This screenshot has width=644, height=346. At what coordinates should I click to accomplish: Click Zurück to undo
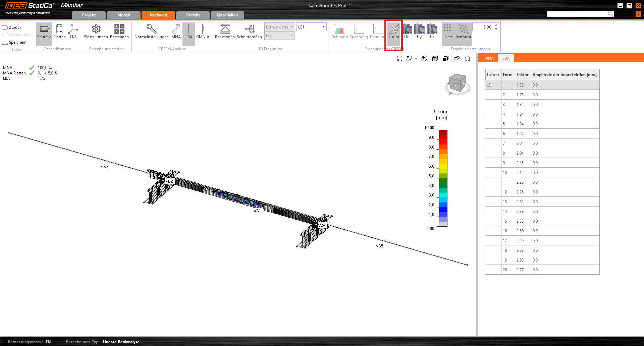click(12, 27)
